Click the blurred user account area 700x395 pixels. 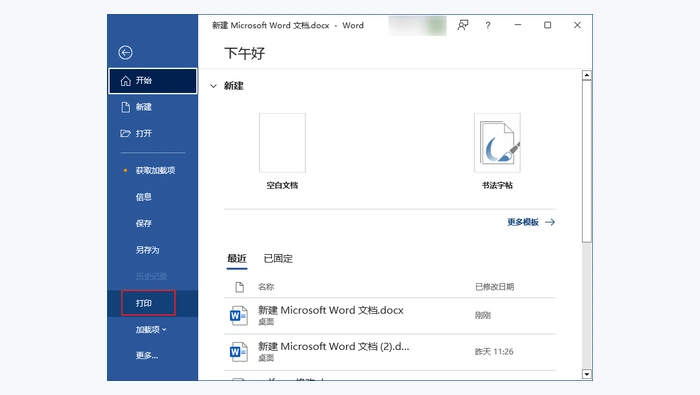417,26
